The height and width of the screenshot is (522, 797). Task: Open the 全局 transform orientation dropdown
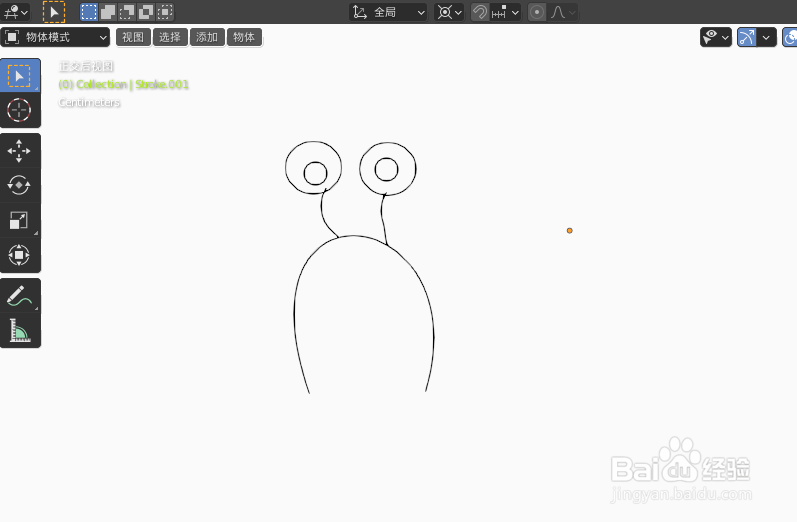point(389,12)
